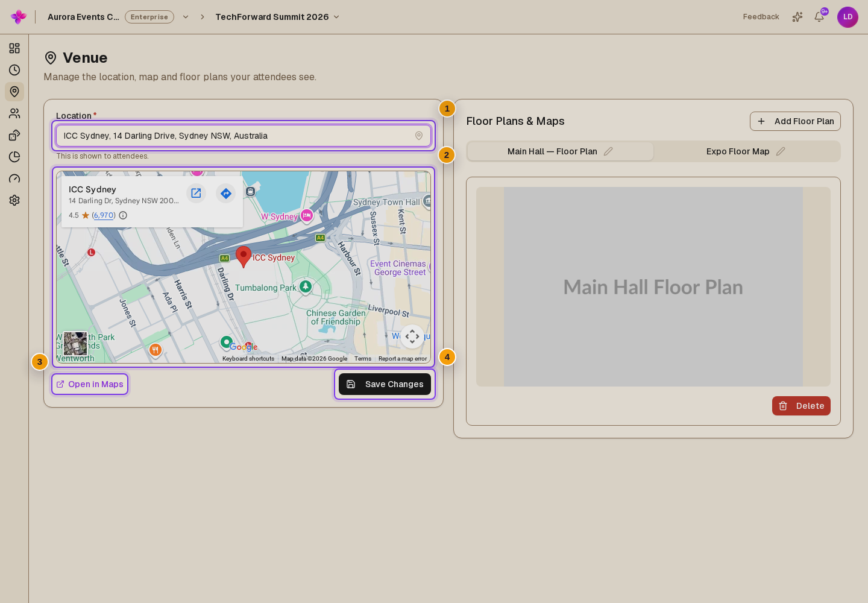The height and width of the screenshot is (603, 868).
Task: Click the directions arrow icon on ICC Sydney card
Action: (x=226, y=194)
